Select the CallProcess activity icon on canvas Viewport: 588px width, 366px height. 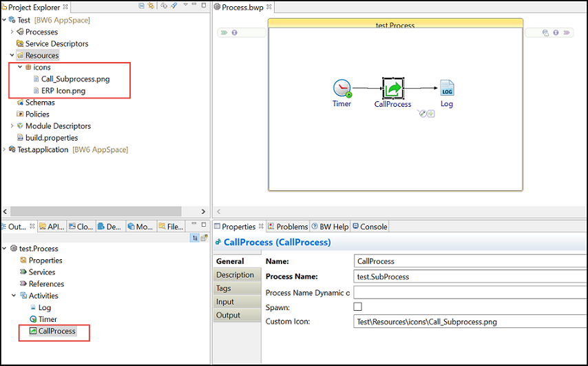click(x=393, y=88)
